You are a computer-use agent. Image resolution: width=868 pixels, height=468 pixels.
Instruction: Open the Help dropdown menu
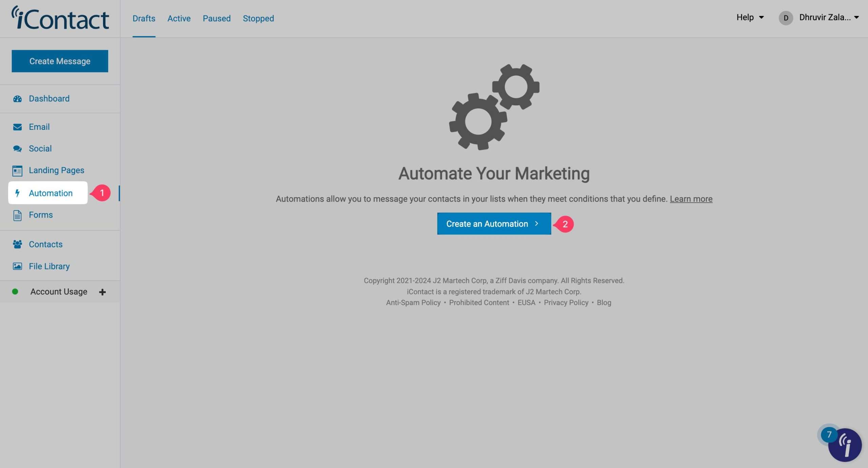point(750,17)
